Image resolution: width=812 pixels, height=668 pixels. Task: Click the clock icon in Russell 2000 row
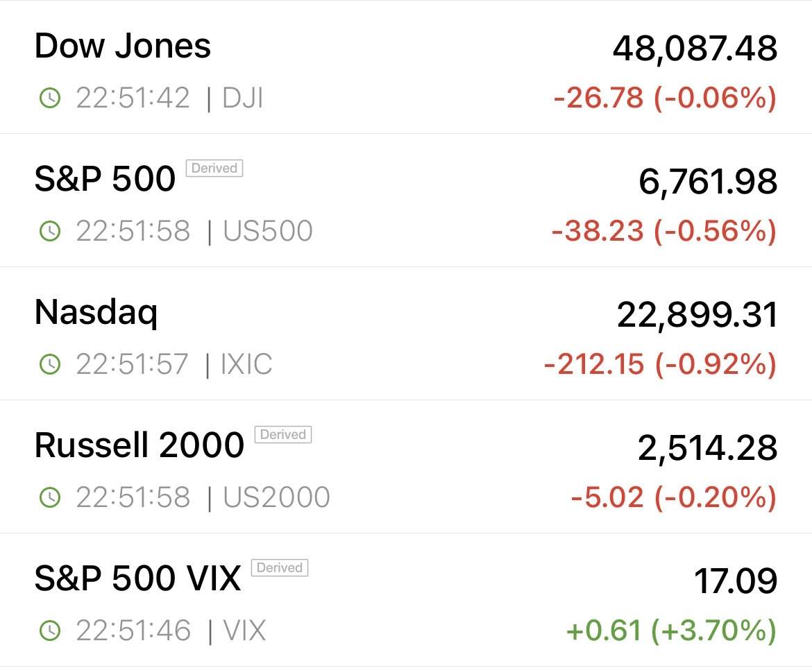tap(50, 497)
